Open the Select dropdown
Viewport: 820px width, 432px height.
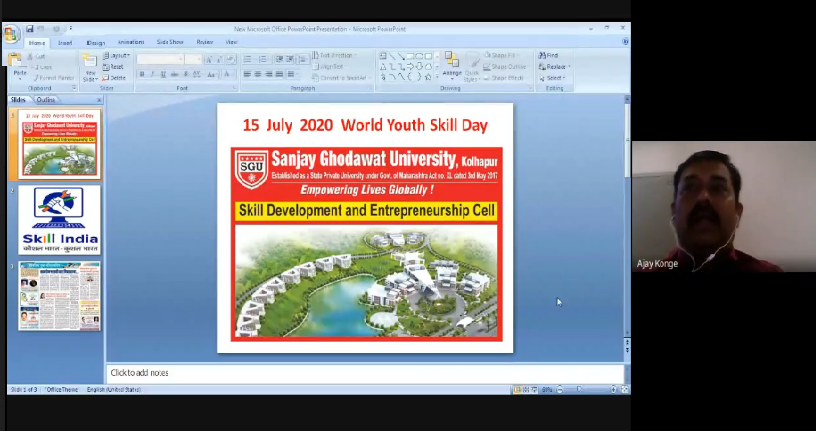point(553,78)
